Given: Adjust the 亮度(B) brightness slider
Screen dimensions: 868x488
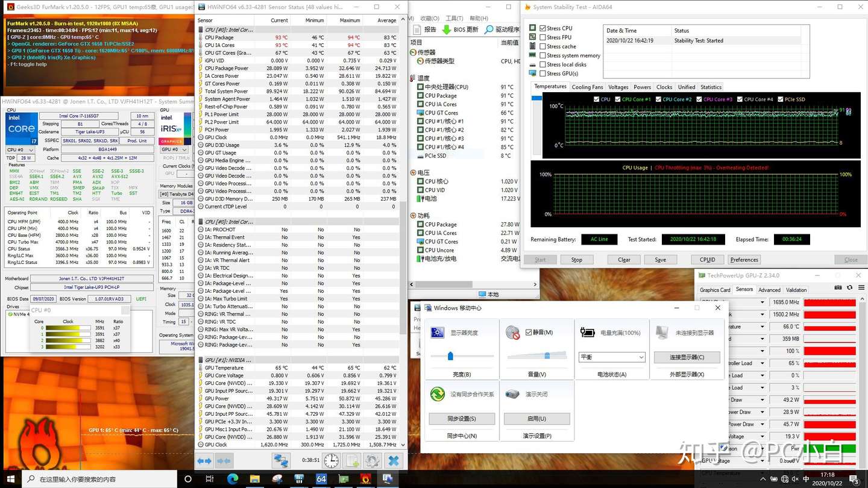Looking at the screenshot, I should pyautogui.click(x=449, y=355).
